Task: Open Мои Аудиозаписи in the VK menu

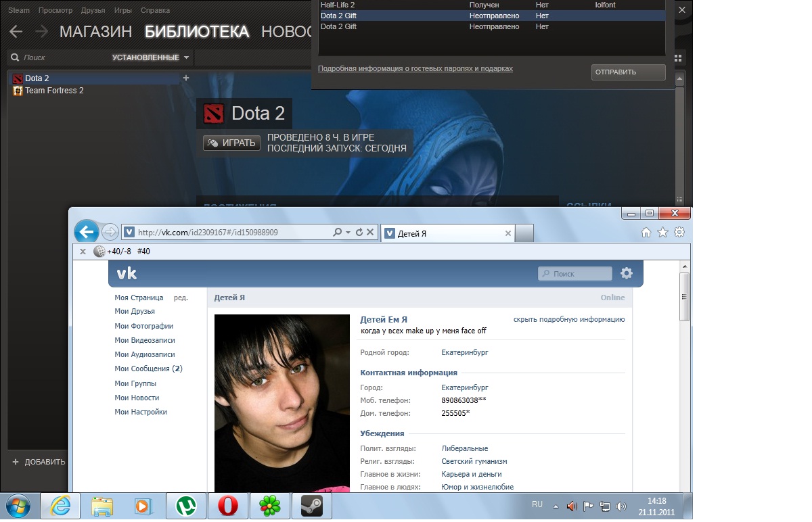Action: pos(145,354)
